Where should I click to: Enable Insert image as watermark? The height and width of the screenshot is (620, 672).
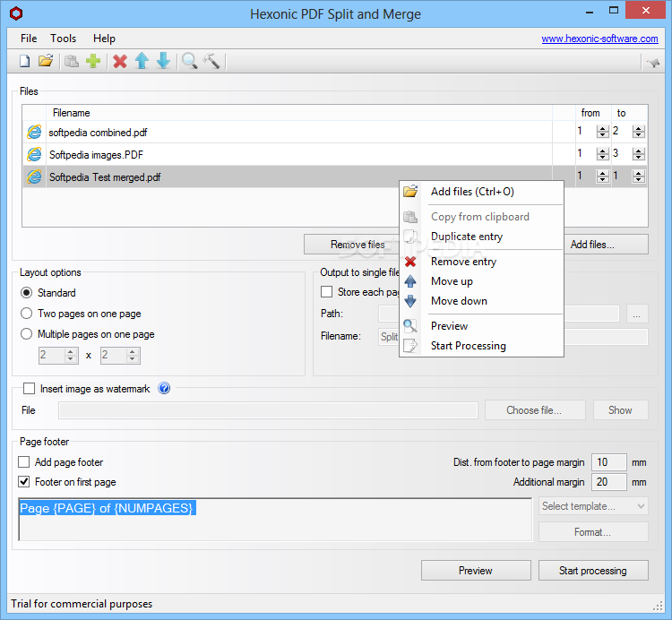pyautogui.click(x=30, y=389)
